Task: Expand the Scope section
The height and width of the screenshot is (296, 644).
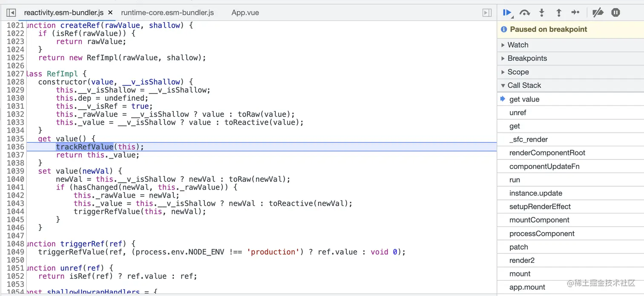Action: point(518,72)
